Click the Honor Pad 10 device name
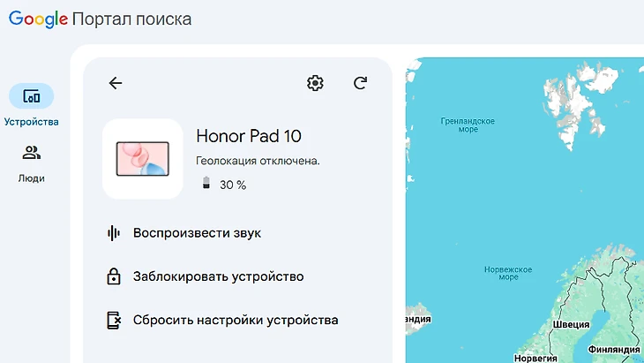This screenshot has width=644, height=363. pos(248,136)
